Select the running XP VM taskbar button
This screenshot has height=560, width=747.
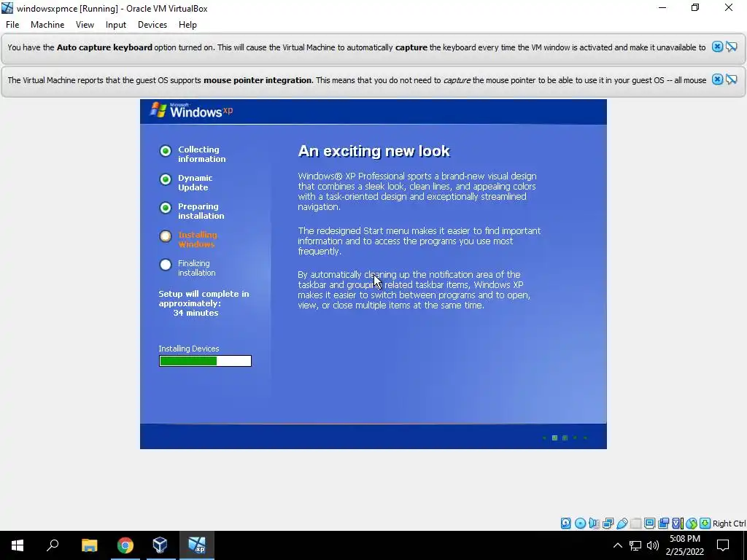coord(196,545)
